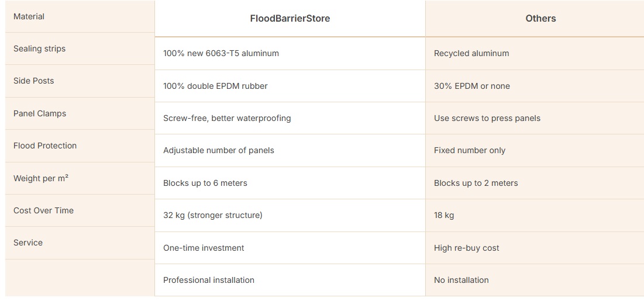This screenshot has height=301, width=644.
Task: Click the Others column header
Action: pos(540,19)
